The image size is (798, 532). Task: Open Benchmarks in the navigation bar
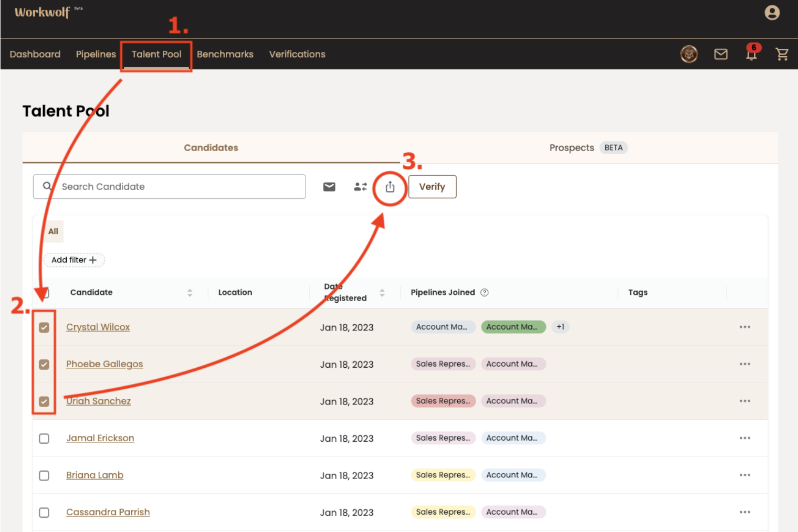click(225, 54)
